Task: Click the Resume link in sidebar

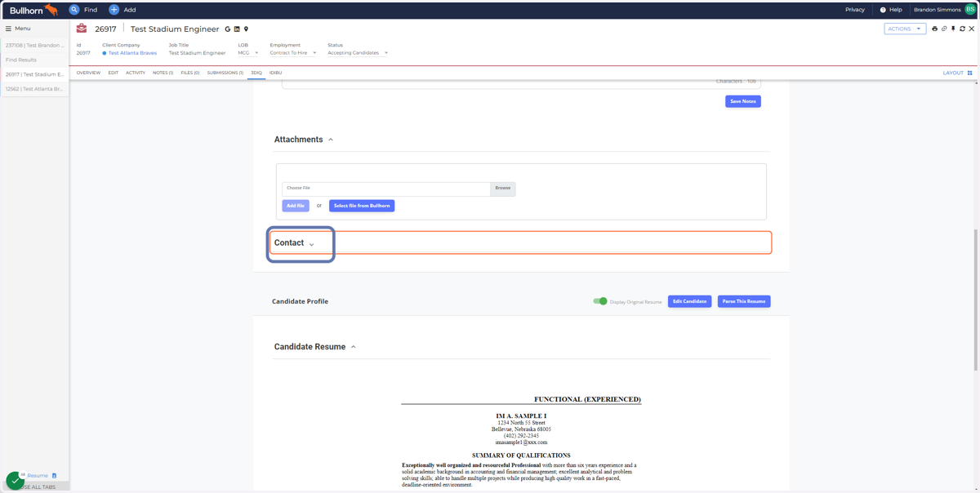Action: coord(38,476)
